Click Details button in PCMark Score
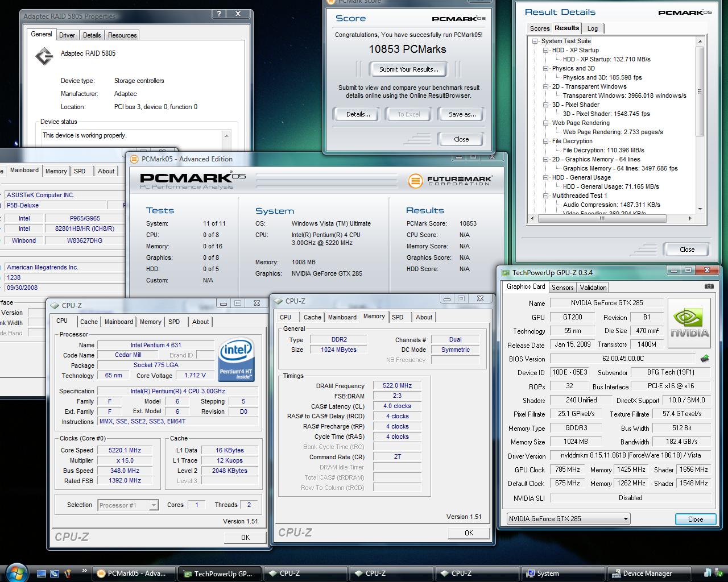This screenshot has width=728, height=582. (x=358, y=114)
